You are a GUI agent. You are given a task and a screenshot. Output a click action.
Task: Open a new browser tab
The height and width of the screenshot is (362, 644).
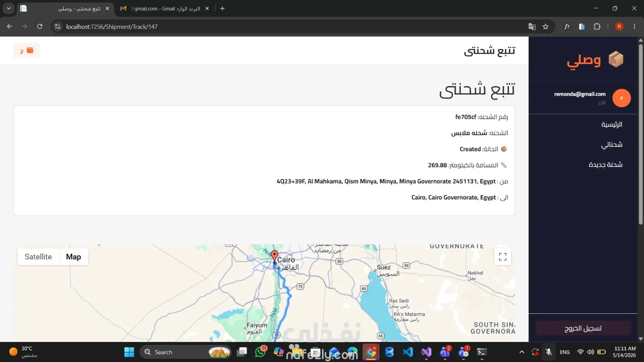coord(222,8)
